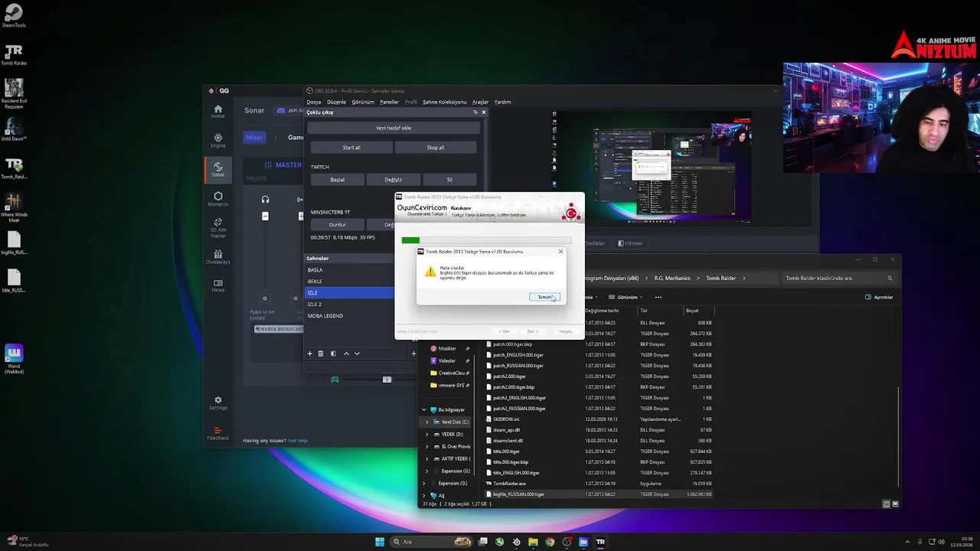Open Giveaways in the GG sidebar
The height and width of the screenshot is (551, 980).
217,257
